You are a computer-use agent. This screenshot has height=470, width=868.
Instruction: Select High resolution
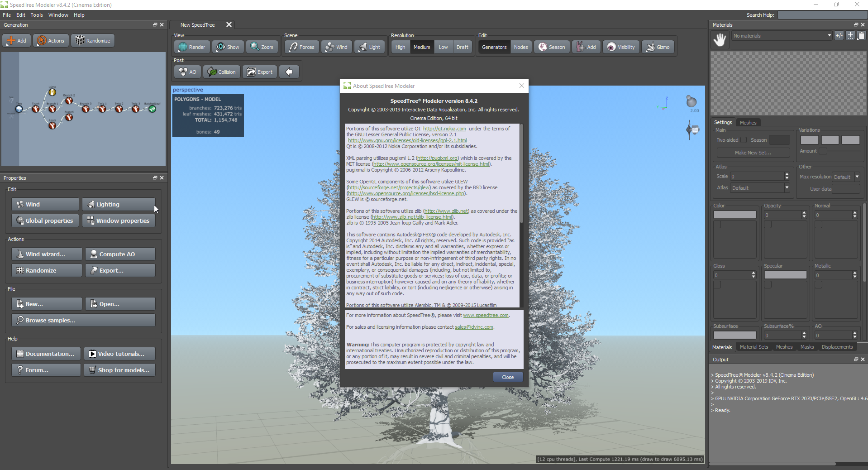(400, 47)
